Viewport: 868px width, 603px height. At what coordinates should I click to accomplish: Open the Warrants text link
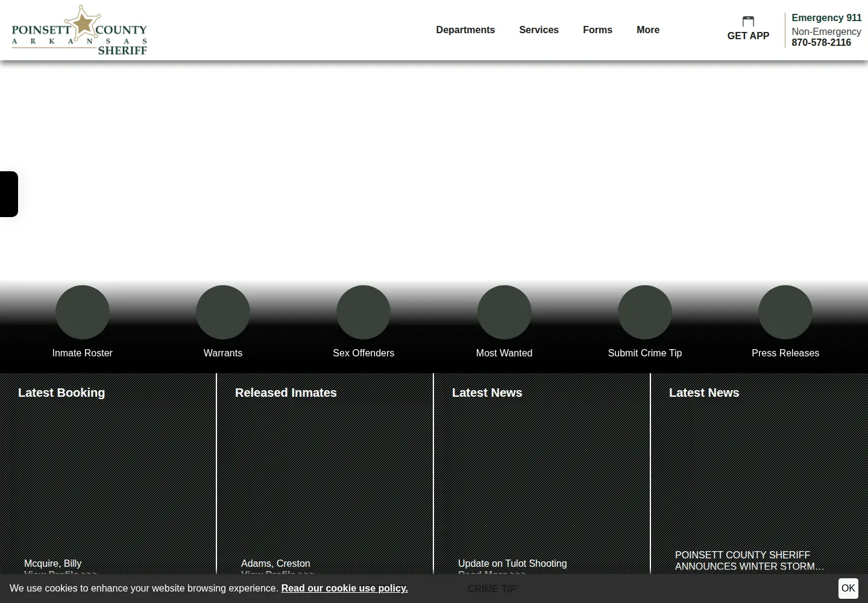pyautogui.click(x=223, y=353)
